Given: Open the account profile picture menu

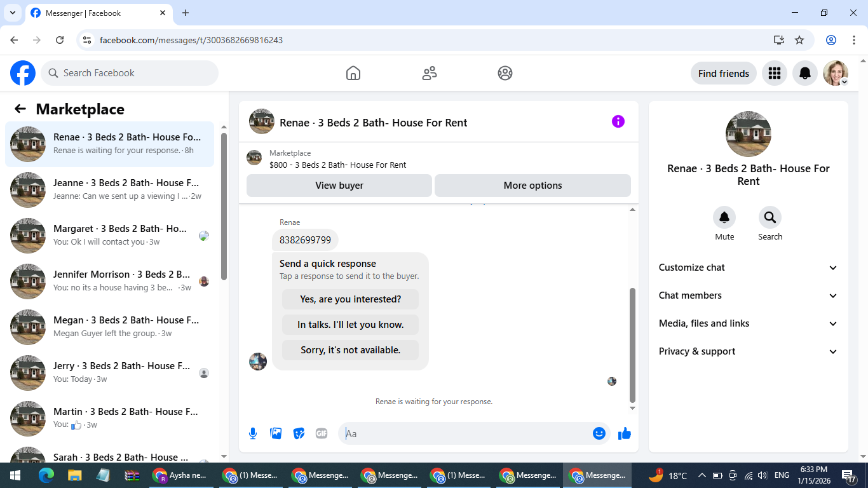Looking at the screenshot, I should tap(836, 73).
